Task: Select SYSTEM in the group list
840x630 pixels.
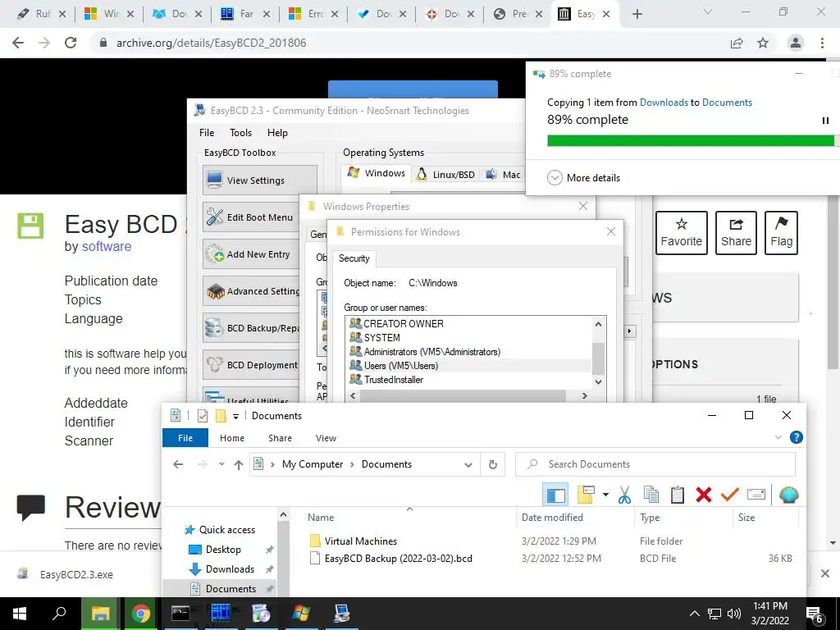Action: [x=374, y=337]
